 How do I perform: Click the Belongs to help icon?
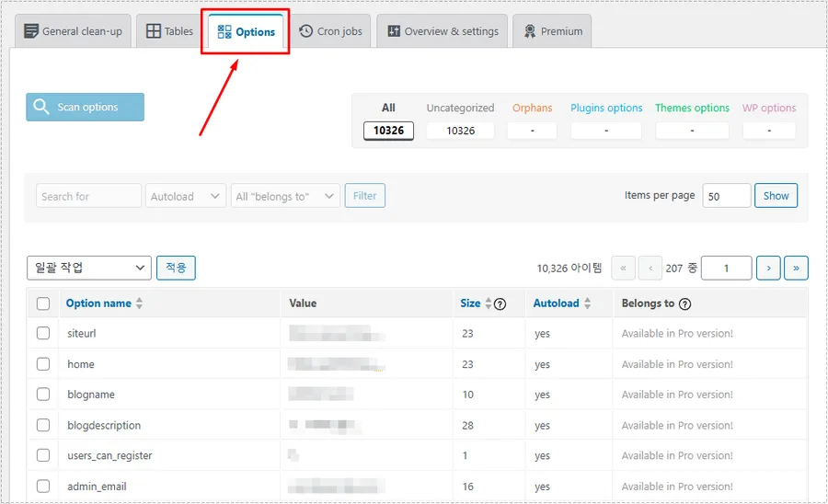point(684,304)
